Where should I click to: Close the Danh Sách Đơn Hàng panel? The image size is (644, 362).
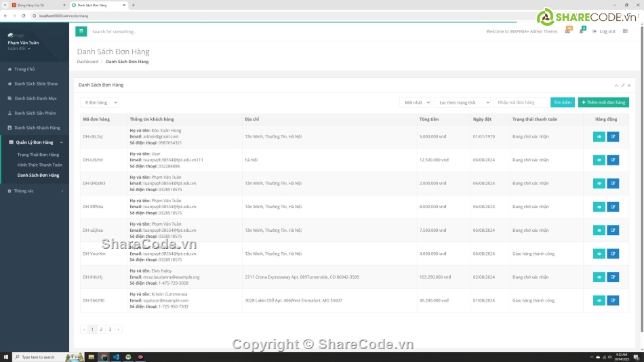click(629, 85)
